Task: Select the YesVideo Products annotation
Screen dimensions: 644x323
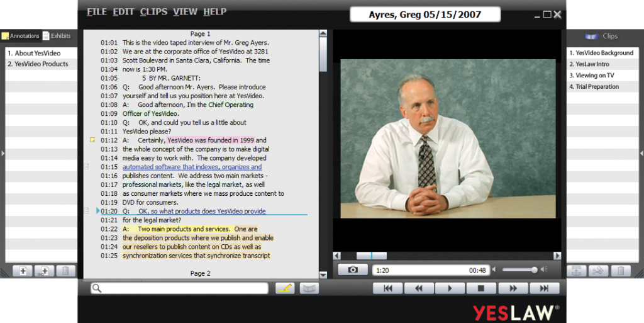Action: (x=41, y=64)
